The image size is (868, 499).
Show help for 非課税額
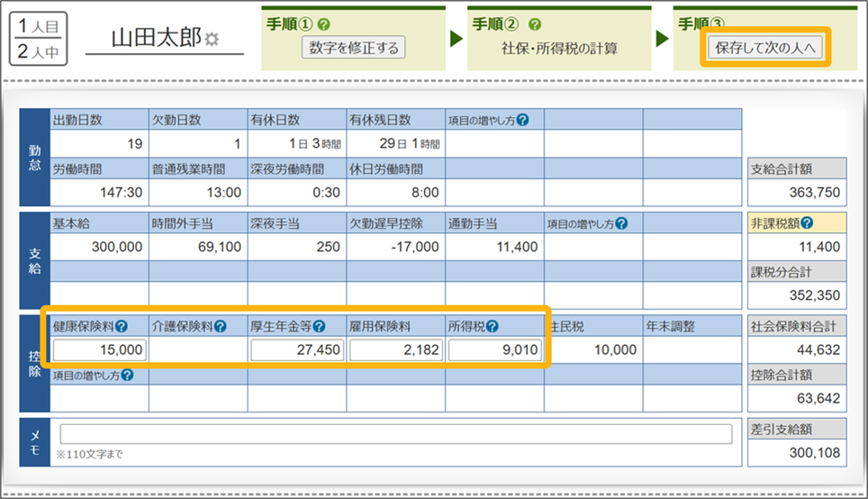tap(807, 223)
